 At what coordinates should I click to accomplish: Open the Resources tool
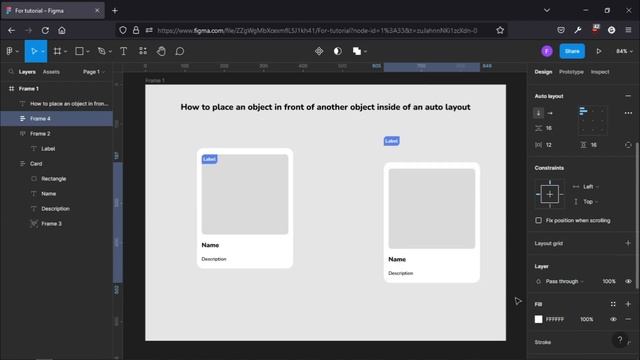[143, 51]
